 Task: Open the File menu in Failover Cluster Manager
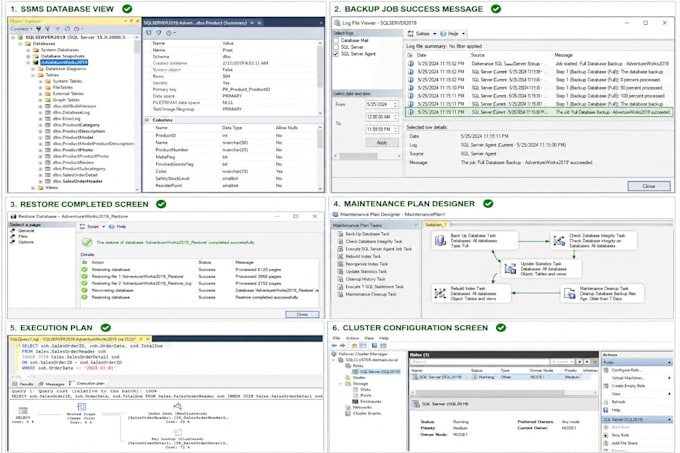coord(337,338)
